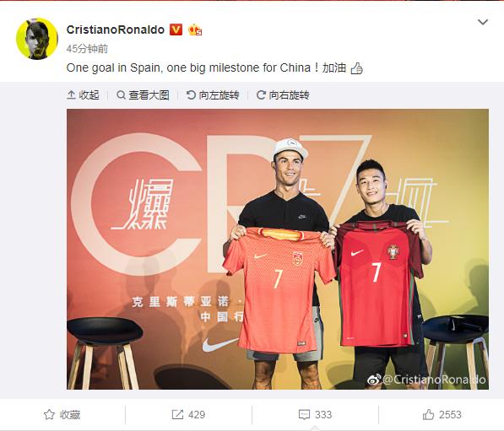Screen dimensions: 504x431
Task: Click the 45分钟前 timestamp link
Action: [87, 49]
